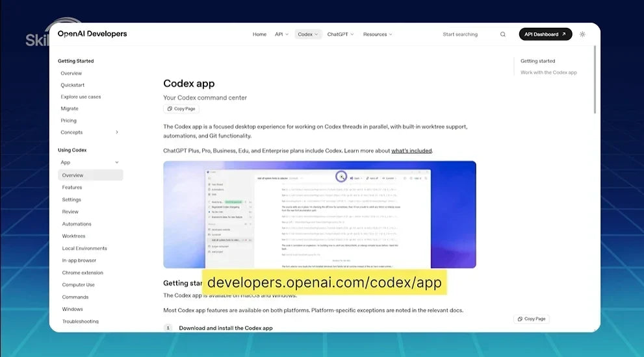This screenshot has height=357, width=644.
Task: Open the API dropdown menu
Action: coord(282,34)
